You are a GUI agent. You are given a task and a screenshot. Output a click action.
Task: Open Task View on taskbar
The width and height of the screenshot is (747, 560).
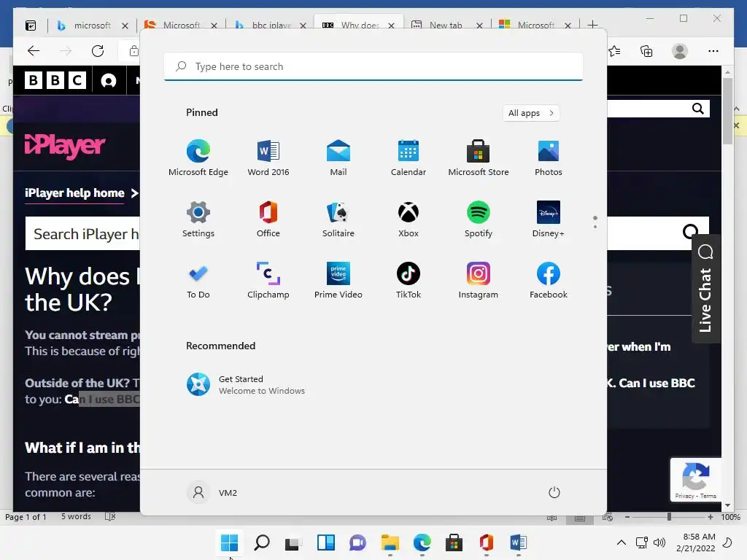coord(293,542)
